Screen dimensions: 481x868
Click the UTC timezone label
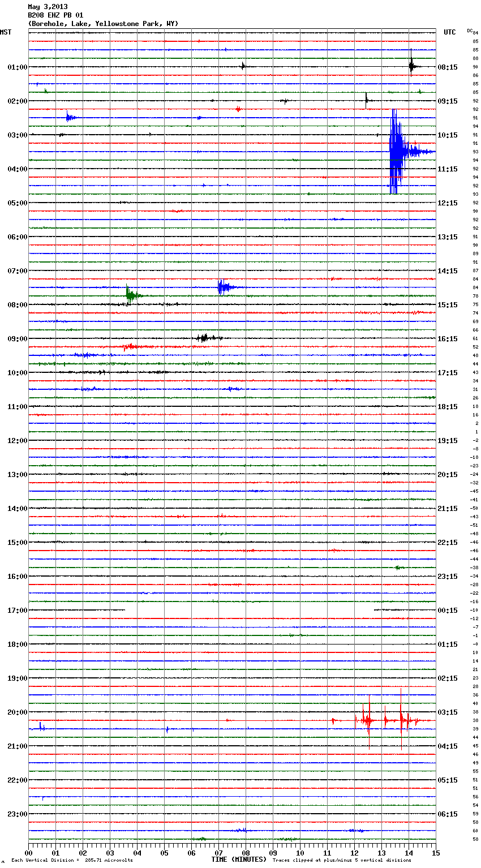point(449,32)
